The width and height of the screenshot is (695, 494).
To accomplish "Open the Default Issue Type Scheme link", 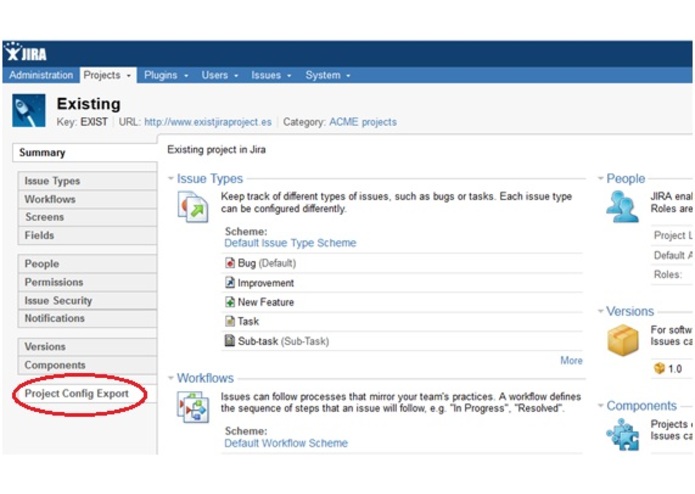I will coord(290,243).
